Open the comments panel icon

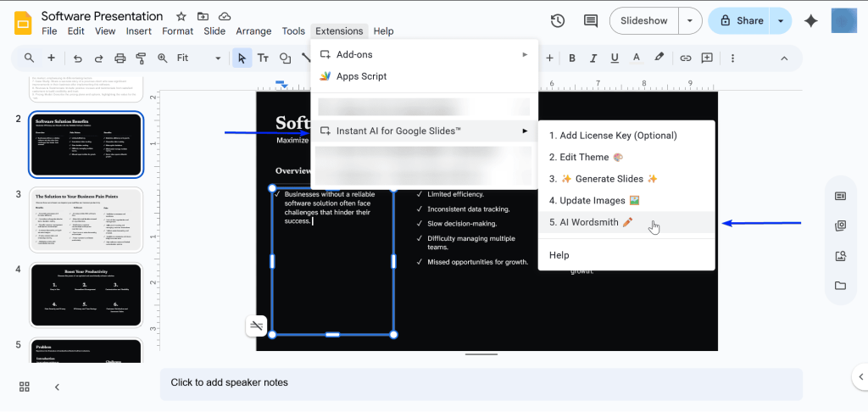[x=590, y=21]
